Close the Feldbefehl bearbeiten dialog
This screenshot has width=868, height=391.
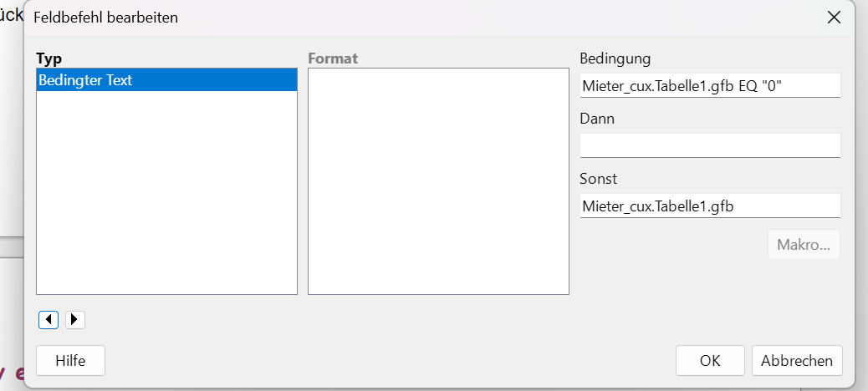(x=833, y=17)
